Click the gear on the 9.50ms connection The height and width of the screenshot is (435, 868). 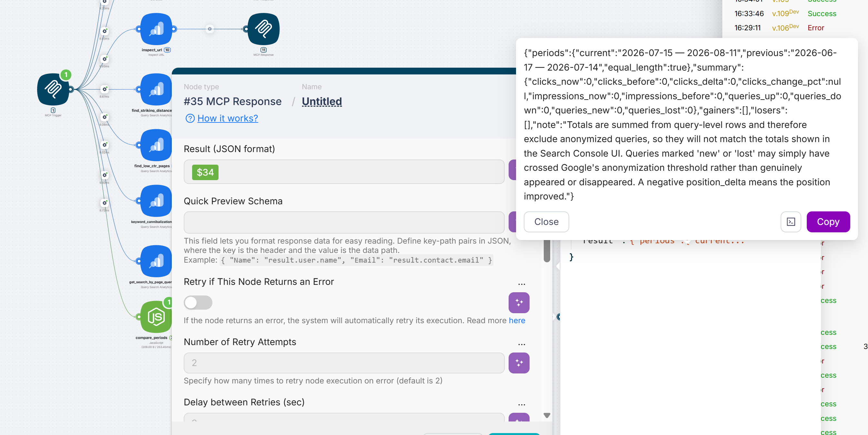point(104,175)
